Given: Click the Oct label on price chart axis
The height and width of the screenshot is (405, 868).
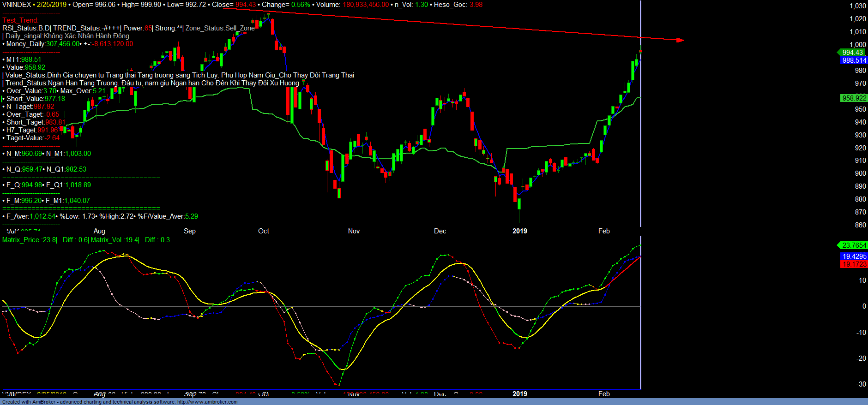Looking at the screenshot, I should click(x=264, y=231).
